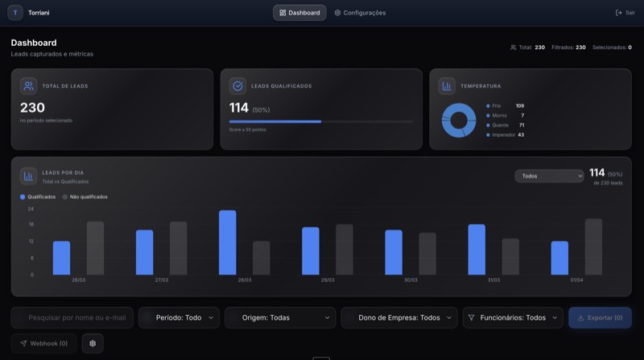Click the search by name or e-mail field
This screenshot has height=360, width=644.
click(72, 317)
